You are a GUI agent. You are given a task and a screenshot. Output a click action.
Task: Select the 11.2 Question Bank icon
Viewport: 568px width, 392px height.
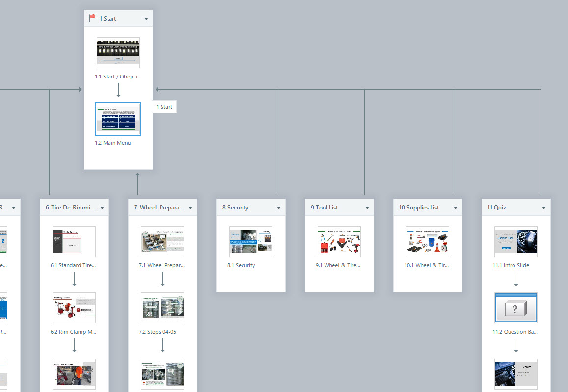tap(516, 308)
